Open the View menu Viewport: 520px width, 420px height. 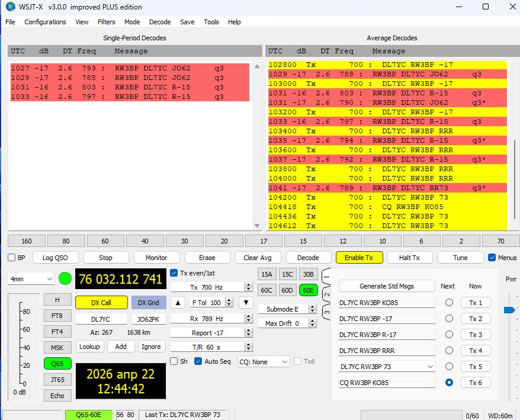(x=82, y=22)
